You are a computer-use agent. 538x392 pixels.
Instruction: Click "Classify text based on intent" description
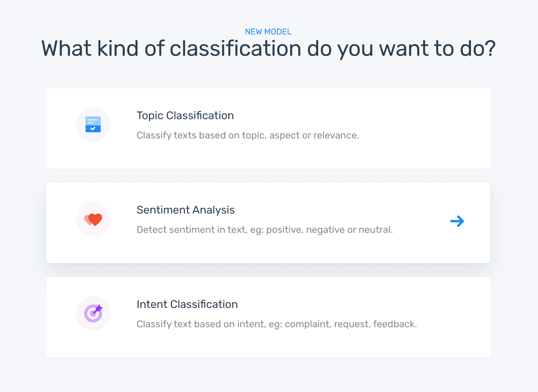tap(277, 324)
